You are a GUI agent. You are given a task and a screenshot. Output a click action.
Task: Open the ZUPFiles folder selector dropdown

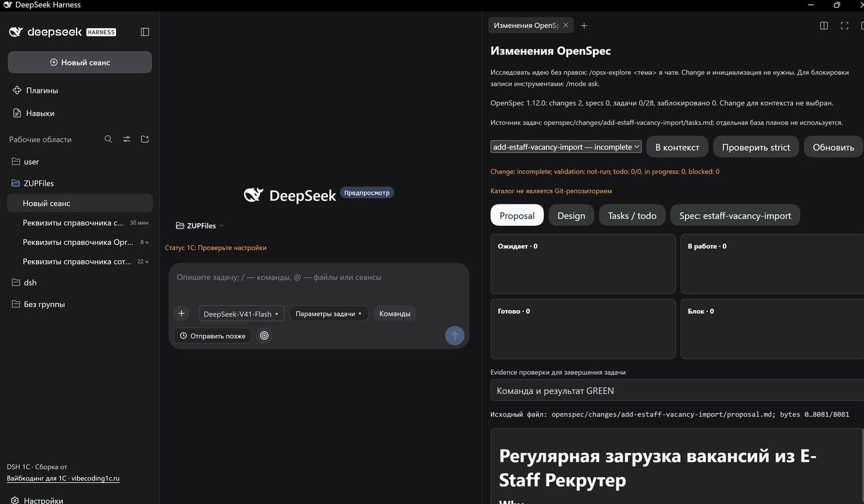coord(200,226)
